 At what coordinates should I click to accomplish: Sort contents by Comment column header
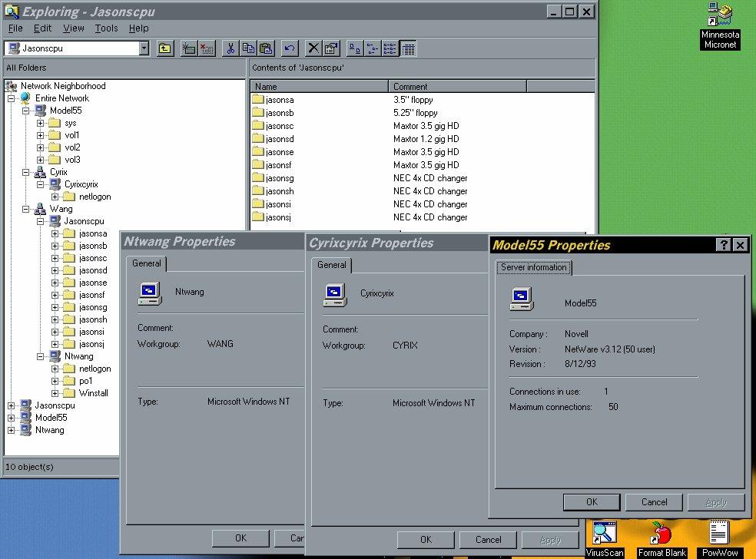[x=458, y=87]
